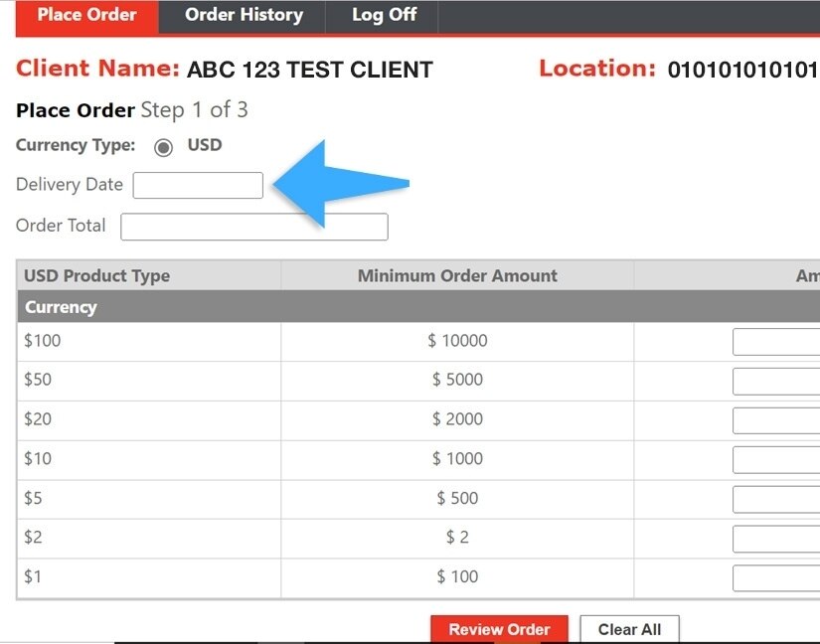
Task: Click the Client Name ABC 123 text
Action: click(308, 70)
